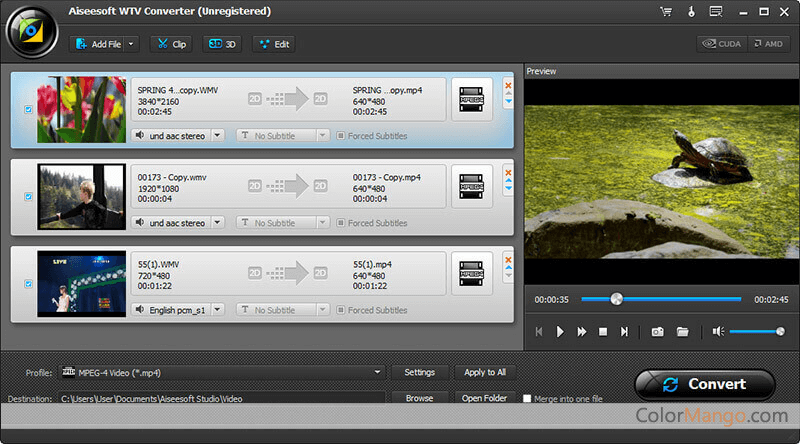800x444 pixels.
Task: Click the shopping cart purchase icon
Action: pos(666,12)
